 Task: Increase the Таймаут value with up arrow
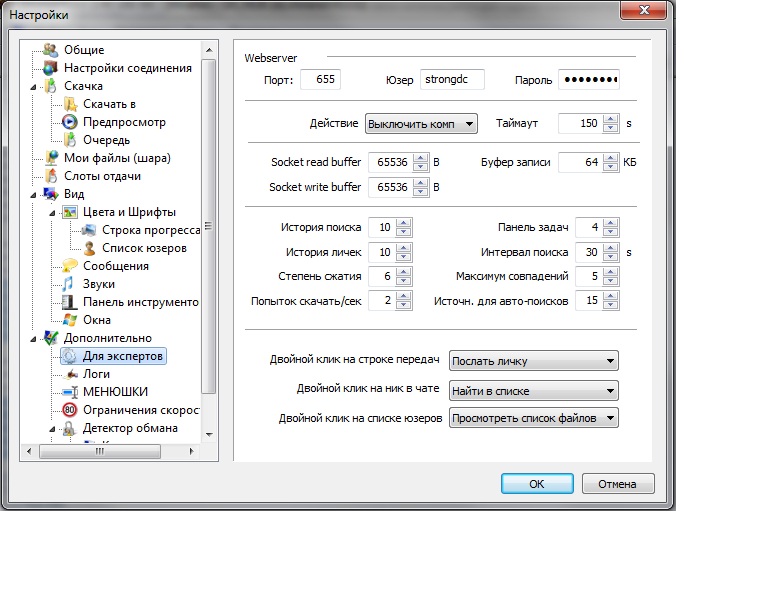(x=610, y=119)
